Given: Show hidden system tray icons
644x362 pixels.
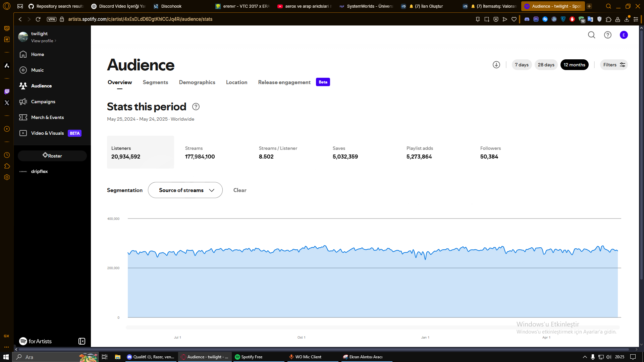Looking at the screenshot, I should (585, 357).
